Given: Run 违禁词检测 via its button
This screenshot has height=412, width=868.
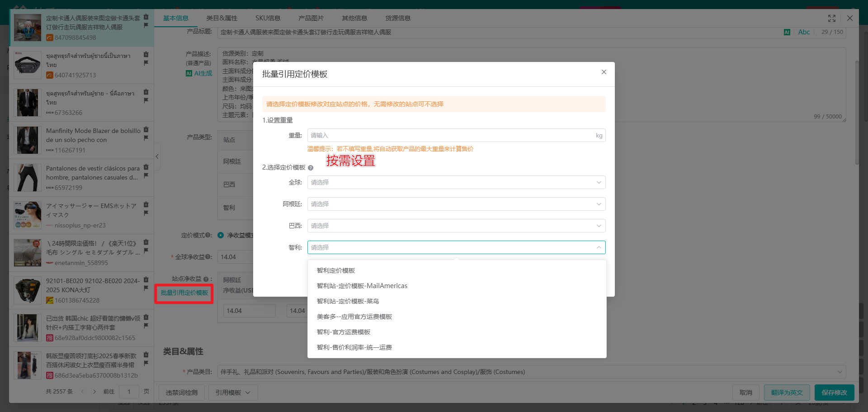Looking at the screenshot, I should (181, 392).
